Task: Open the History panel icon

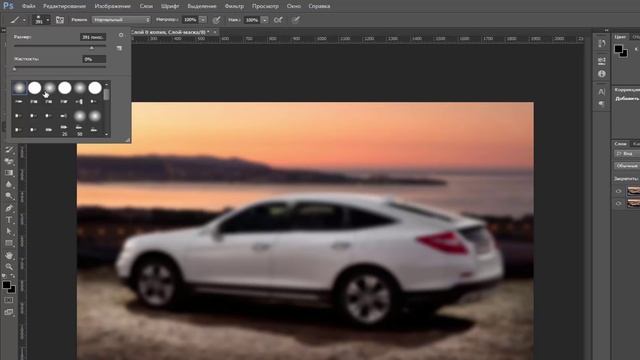Action: pos(602,44)
